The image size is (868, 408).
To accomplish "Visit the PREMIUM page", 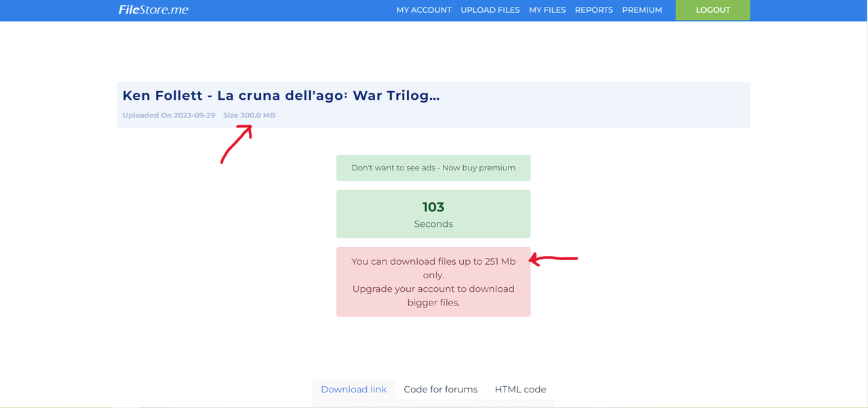I will [x=642, y=10].
